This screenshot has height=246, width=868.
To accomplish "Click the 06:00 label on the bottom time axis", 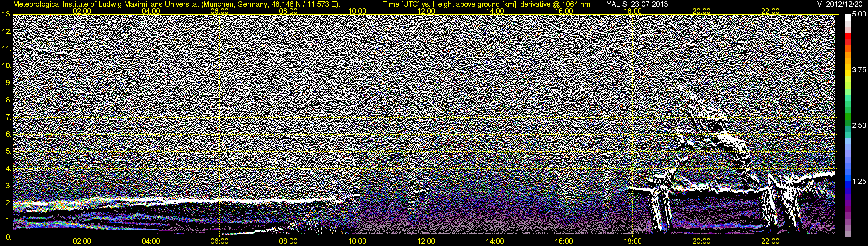I will 219,241.
